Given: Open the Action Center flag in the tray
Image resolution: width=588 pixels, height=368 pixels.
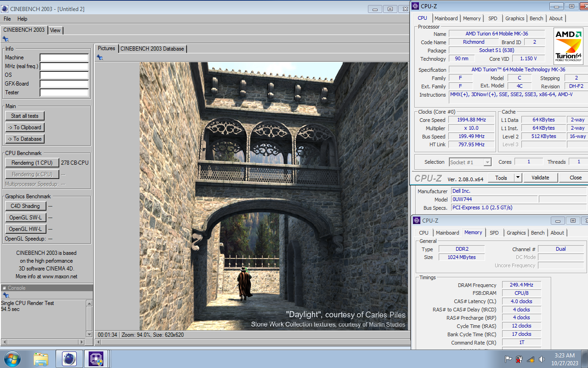Looking at the screenshot, I should click(509, 359).
